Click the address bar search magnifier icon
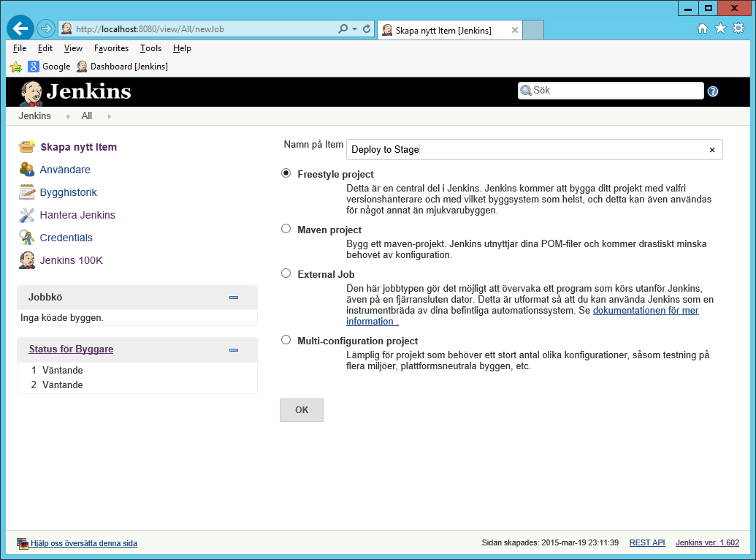Viewport: 756px width, 560px height. coord(343,29)
